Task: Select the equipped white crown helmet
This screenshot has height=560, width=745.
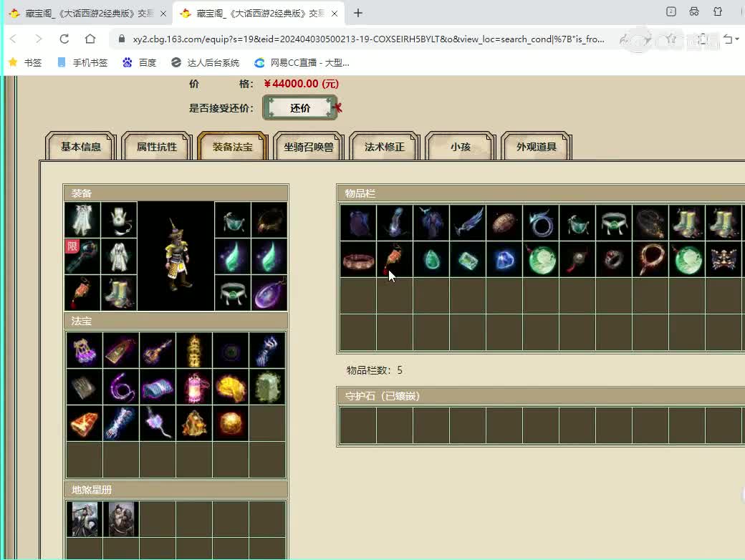Action: pos(119,220)
